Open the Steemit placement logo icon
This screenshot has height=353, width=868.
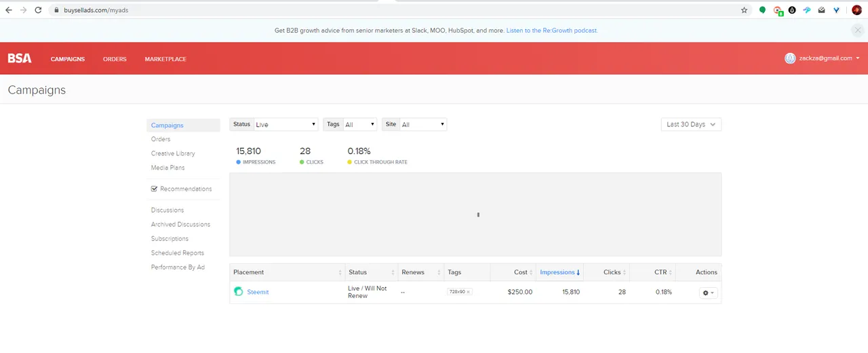[238, 291]
